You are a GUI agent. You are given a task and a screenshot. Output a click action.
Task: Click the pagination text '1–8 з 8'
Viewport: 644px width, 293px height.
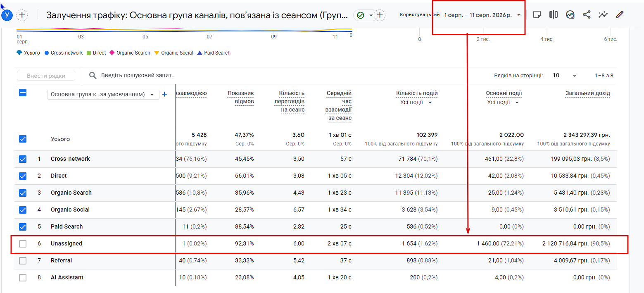click(x=604, y=76)
